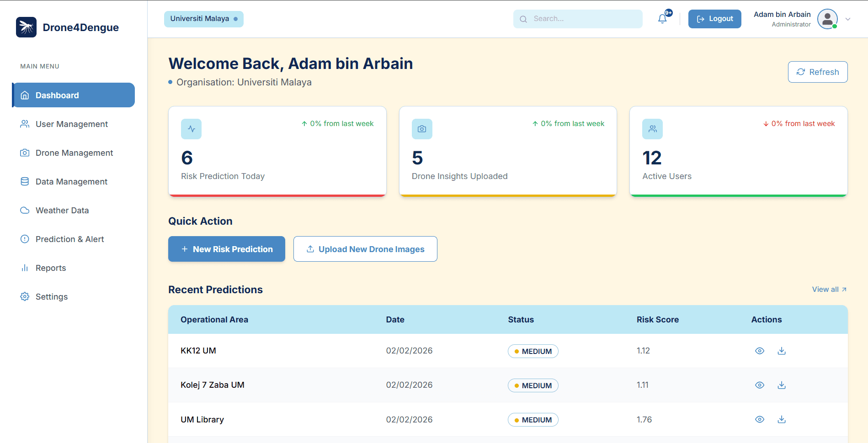Click the Drone4Dengue mosquito logo
This screenshot has height=443, width=868.
[x=26, y=27]
